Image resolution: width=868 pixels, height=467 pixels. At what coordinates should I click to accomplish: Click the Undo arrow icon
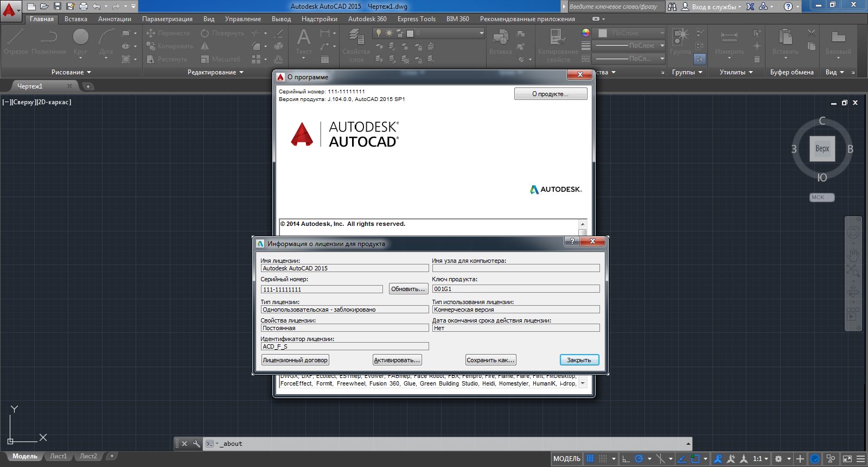click(x=97, y=7)
